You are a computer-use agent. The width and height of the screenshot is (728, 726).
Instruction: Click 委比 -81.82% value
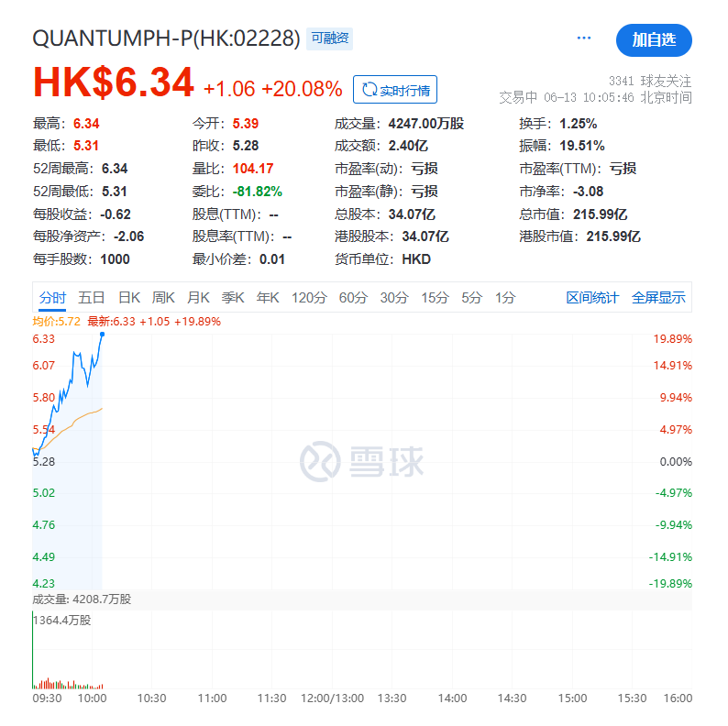(x=258, y=192)
